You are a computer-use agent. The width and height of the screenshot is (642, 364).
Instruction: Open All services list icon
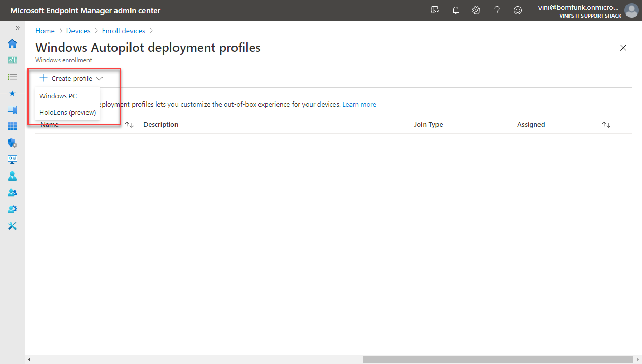tap(12, 77)
